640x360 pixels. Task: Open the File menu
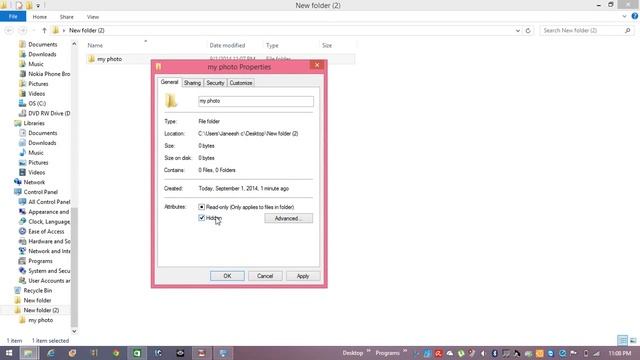click(13, 17)
